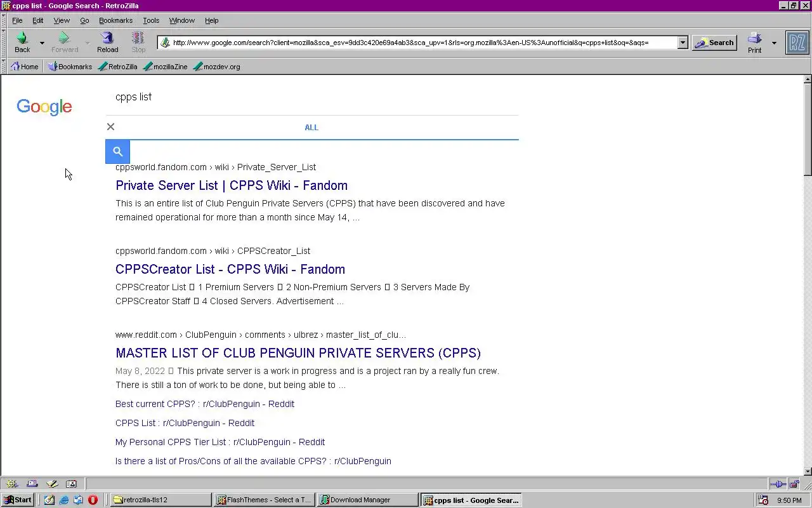Open 'CPPS List : r/ClubPenguin' link
The image size is (812, 508).
[x=185, y=423]
